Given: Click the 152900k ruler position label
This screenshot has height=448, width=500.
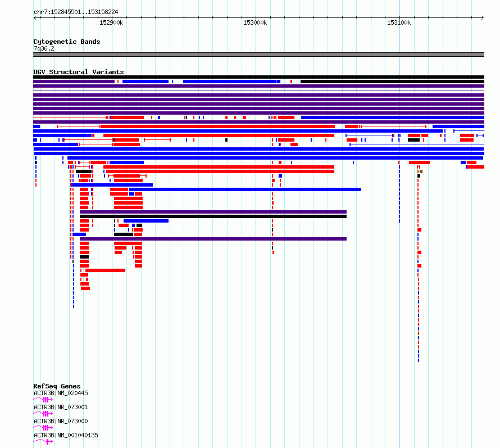Looking at the screenshot, I should (111, 22).
